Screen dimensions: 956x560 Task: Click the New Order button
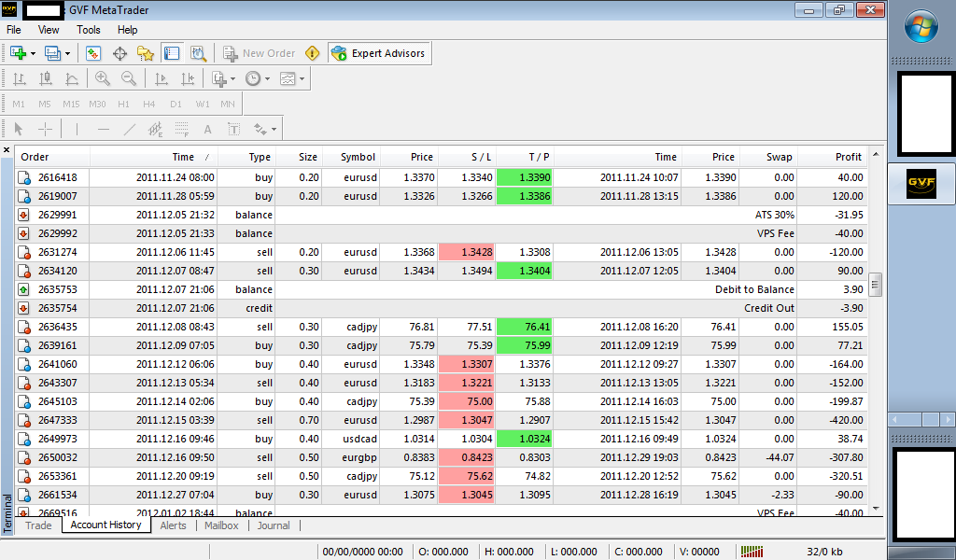coord(259,53)
